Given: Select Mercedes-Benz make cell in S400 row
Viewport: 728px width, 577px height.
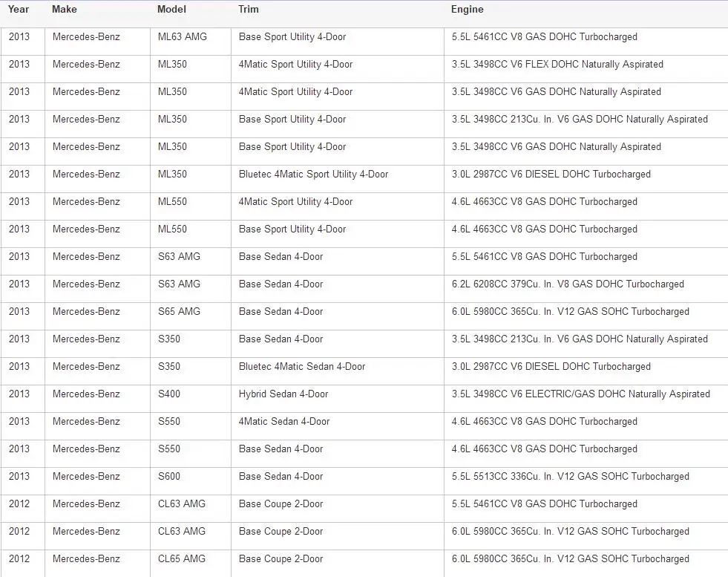Looking at the screenshot, I should pos(97,398).
